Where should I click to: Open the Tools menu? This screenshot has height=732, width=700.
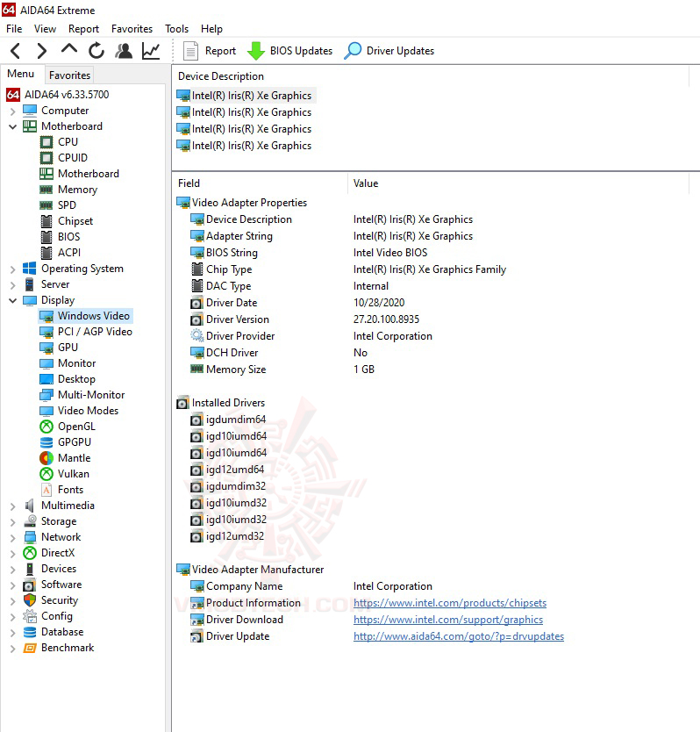(176, 29)
